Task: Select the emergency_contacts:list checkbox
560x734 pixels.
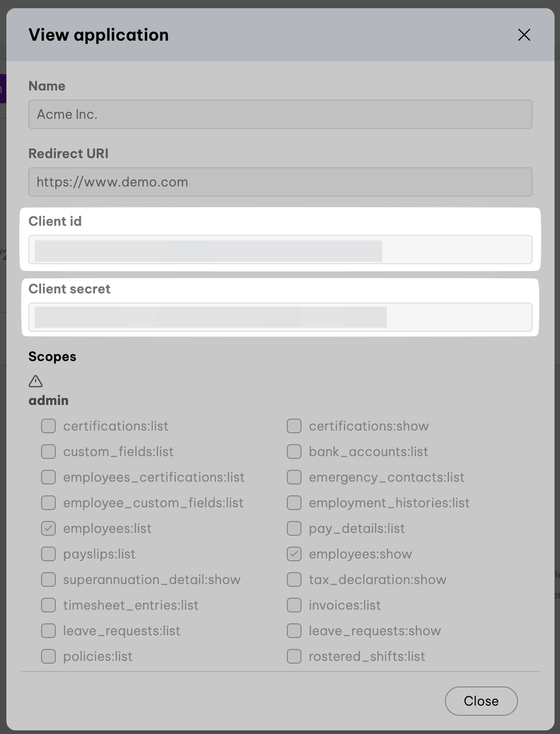Action: [294, 477]
